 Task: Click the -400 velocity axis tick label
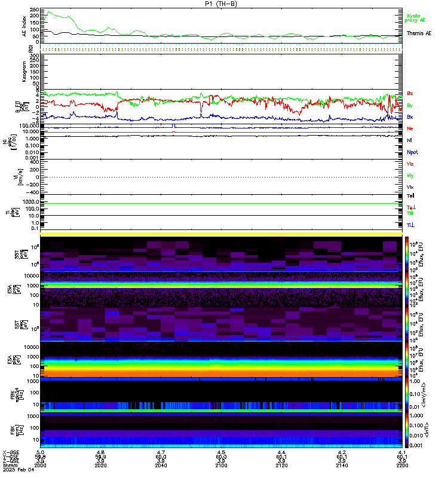coord(33,192)
